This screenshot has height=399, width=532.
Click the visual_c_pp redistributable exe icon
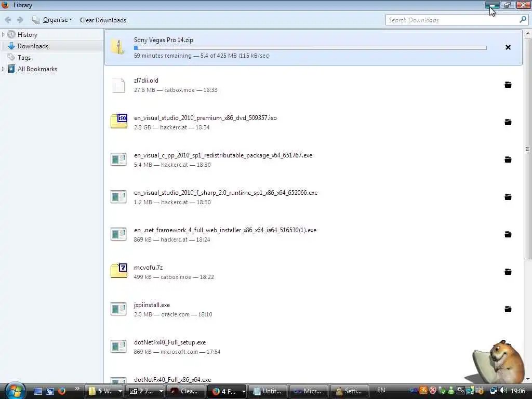pyautogui.click(x=118, y=159)
